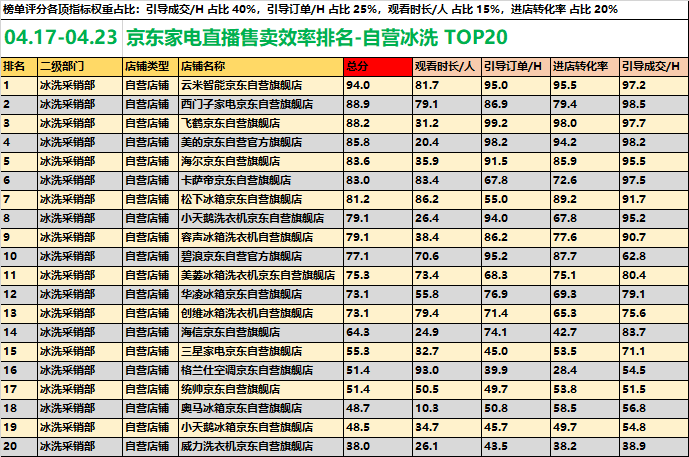The height and width of the screenshot is (457, 689).
Task: Select cell 海信京东自营旗舰店
Action: coord(261,332)
